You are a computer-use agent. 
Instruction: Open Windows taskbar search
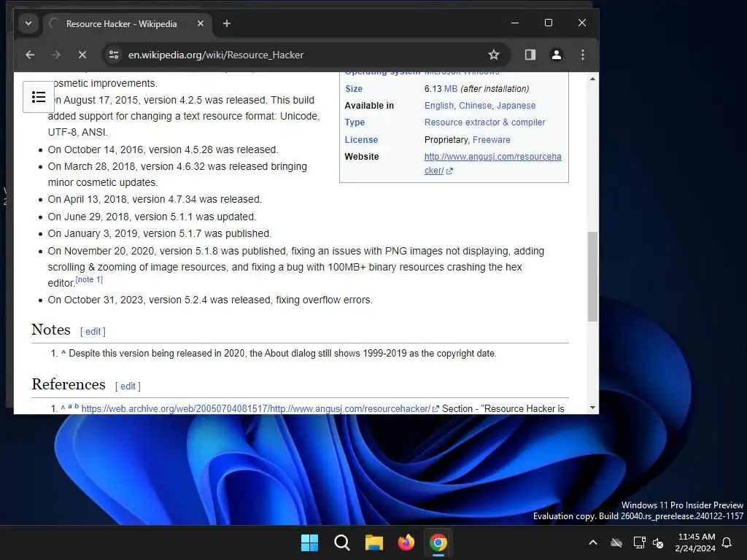point(342,542)
